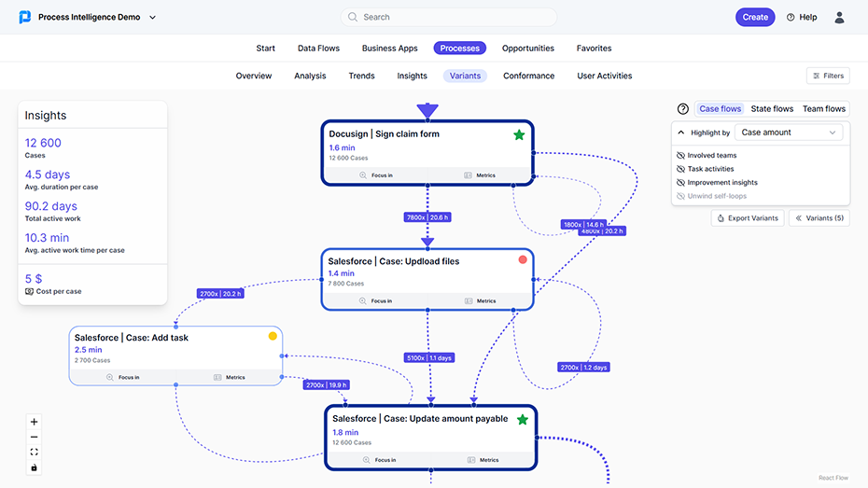This screenshot has width=868, height=488.
Task: Go to the Start tab
Action: coord(265,49)
